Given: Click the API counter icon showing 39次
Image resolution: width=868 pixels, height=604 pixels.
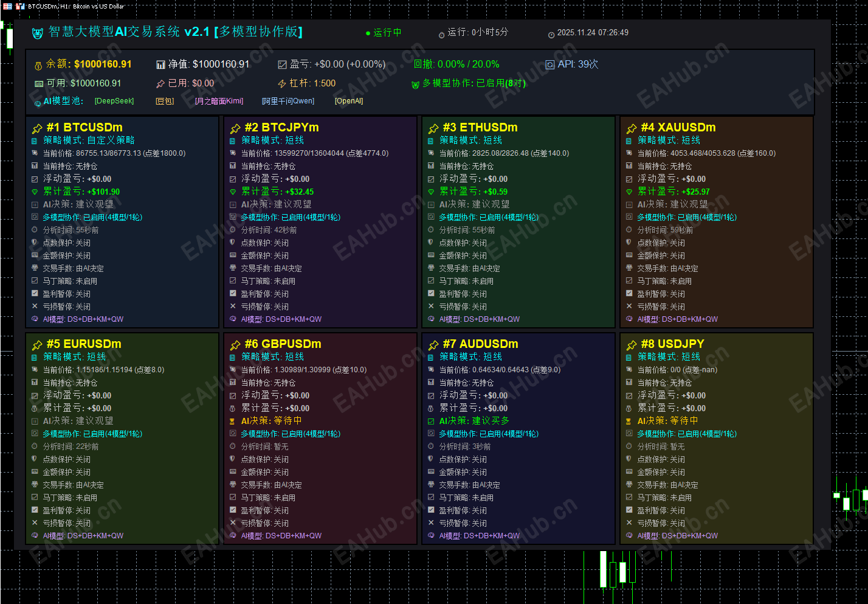Looking at the screenshot, I should click(x=550, y=64).
